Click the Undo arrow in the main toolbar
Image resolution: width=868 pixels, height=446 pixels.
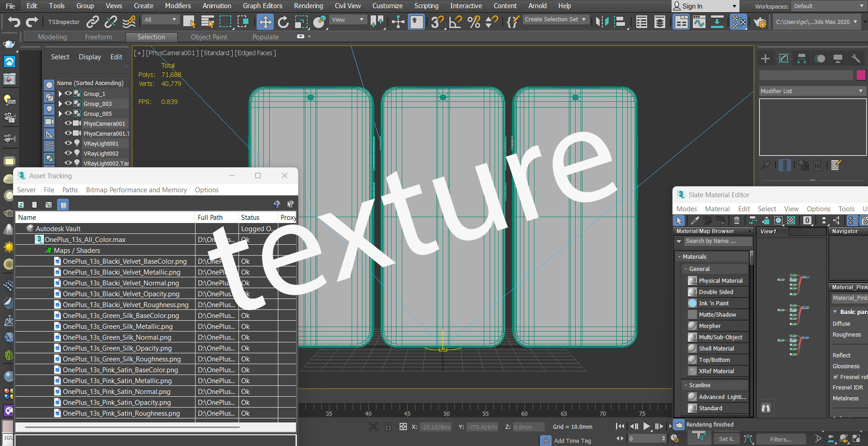click(14, 22)
